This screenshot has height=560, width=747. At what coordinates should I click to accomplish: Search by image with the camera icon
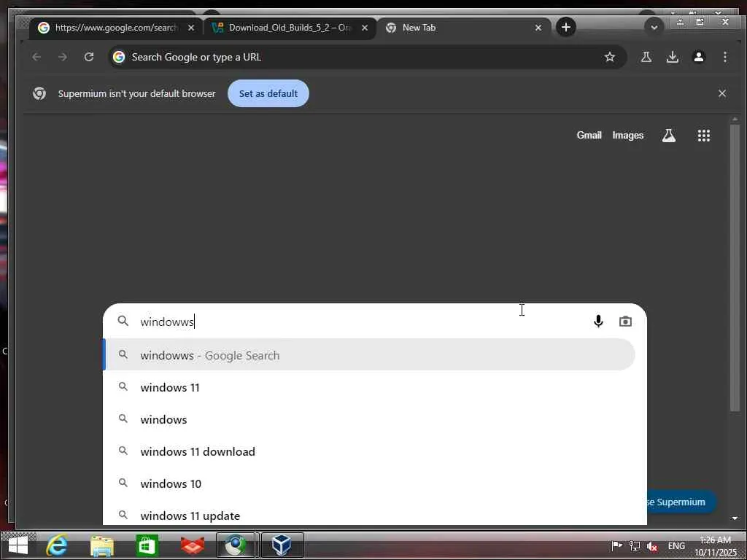click(x=625, y=322)
